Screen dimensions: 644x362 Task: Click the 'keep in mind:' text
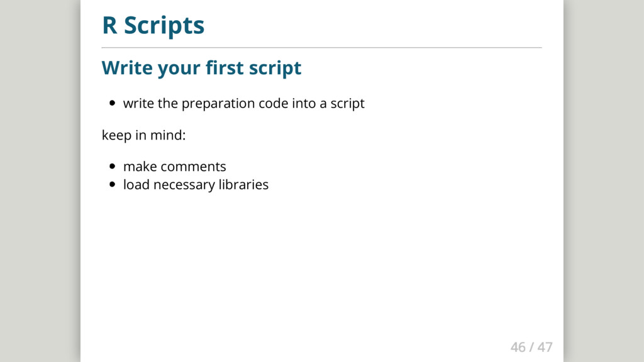(143, 135)
